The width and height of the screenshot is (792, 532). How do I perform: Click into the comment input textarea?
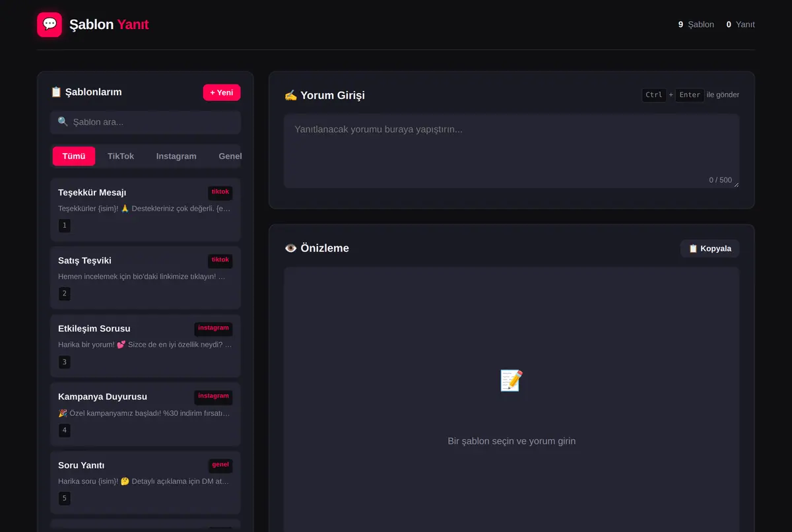[511, 151]
